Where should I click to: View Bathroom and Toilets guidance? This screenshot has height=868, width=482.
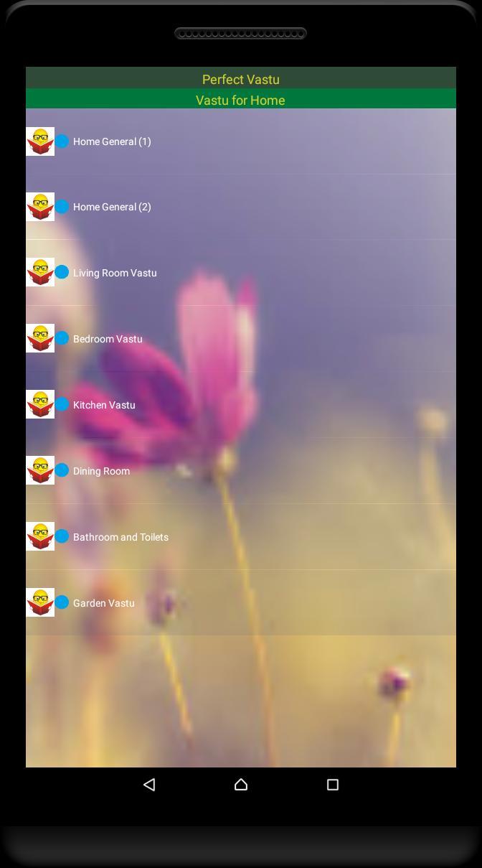241,536
